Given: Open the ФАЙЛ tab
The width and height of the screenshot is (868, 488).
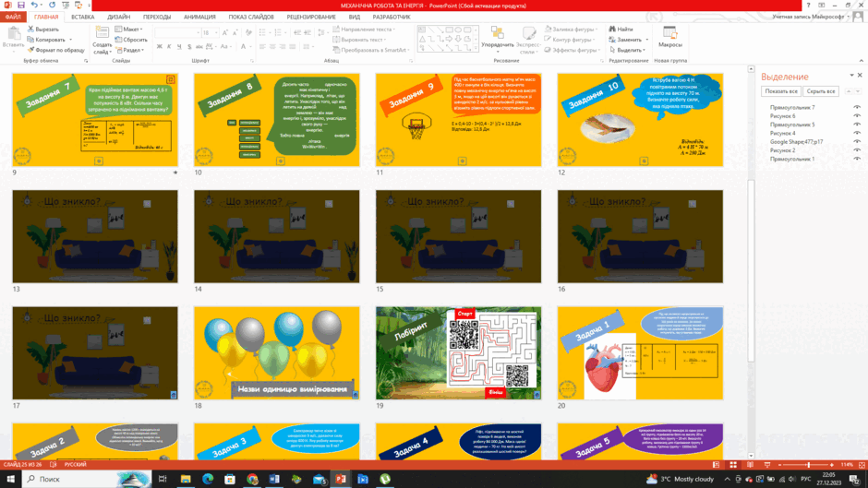Looking at the screenshot, I should pyautogui.click(x=13, y=17).
